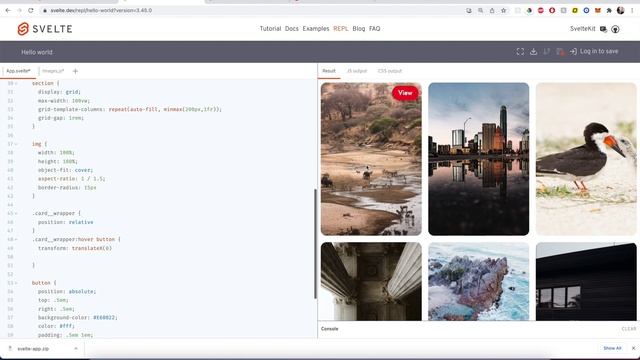Screen dimensions: 640x360
Task: Open the Examples nav link
Action: 316,29
